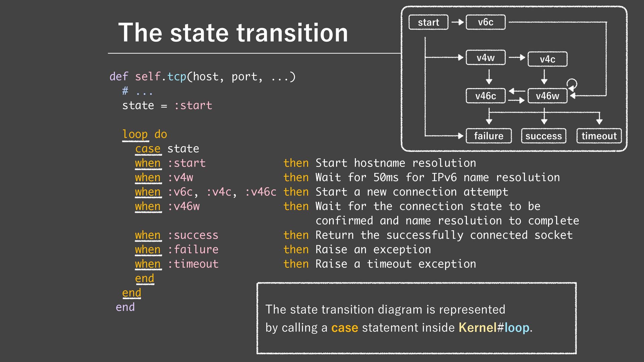Image resolution: width=644 pixels, height=362 pixels.
Task: Click the success state box
Action: point(543,136)
